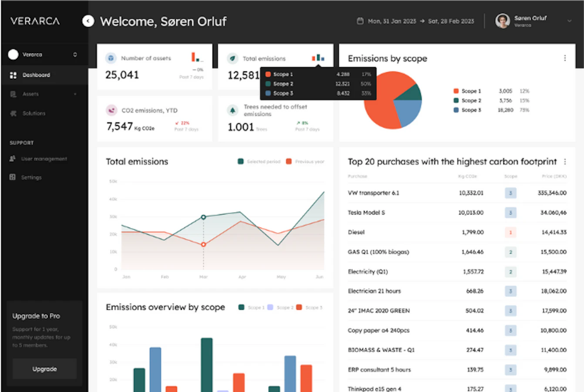Click scope badge for 24" IMAC 2020 GREEN
Viewport: 584px width, 392px height.
(510, 311)
